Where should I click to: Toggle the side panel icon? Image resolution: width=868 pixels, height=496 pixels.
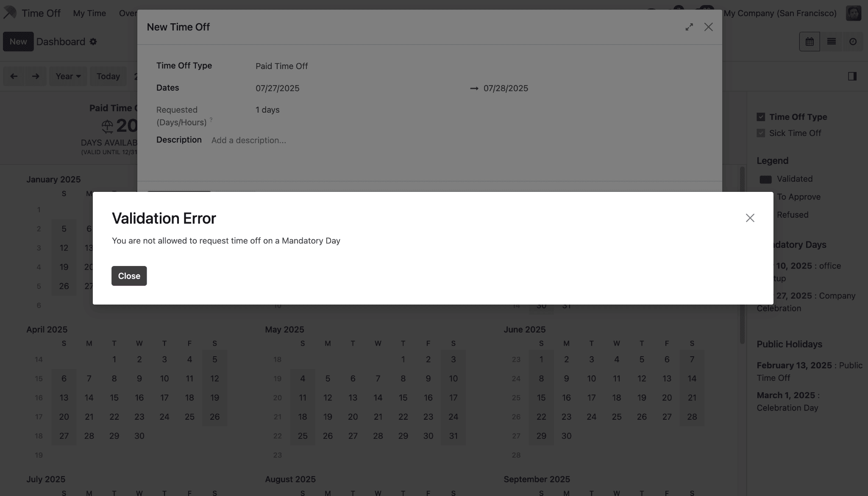pos(852,76)
